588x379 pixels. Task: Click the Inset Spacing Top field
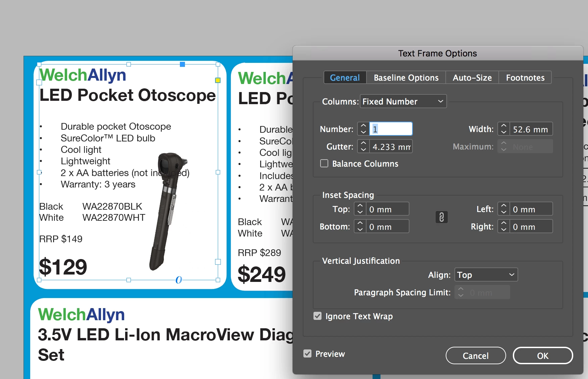387,209
